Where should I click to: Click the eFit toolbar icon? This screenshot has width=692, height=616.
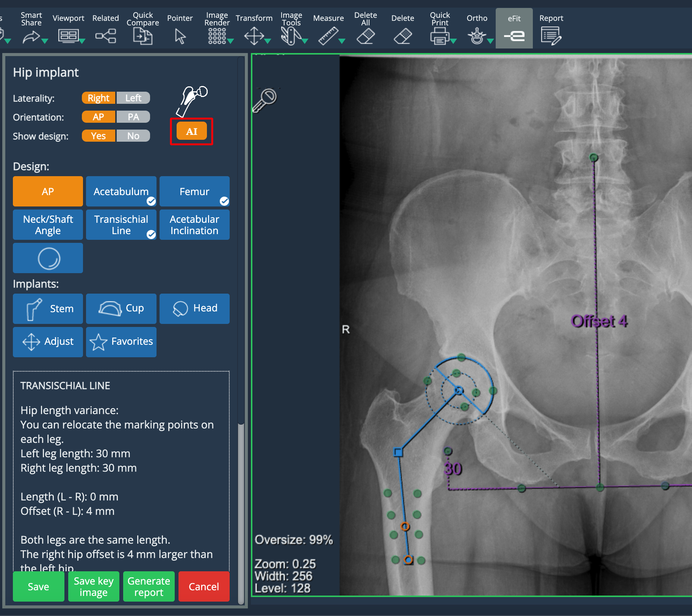(514, 36)
